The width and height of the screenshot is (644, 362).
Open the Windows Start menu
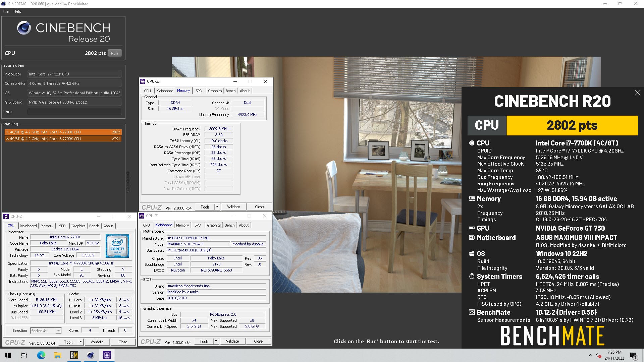point(8,355)
